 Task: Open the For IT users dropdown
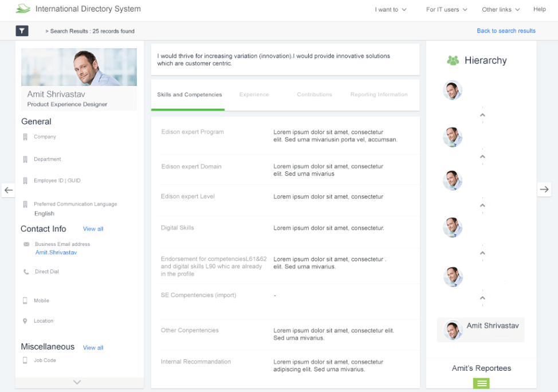tap(447, 10)
